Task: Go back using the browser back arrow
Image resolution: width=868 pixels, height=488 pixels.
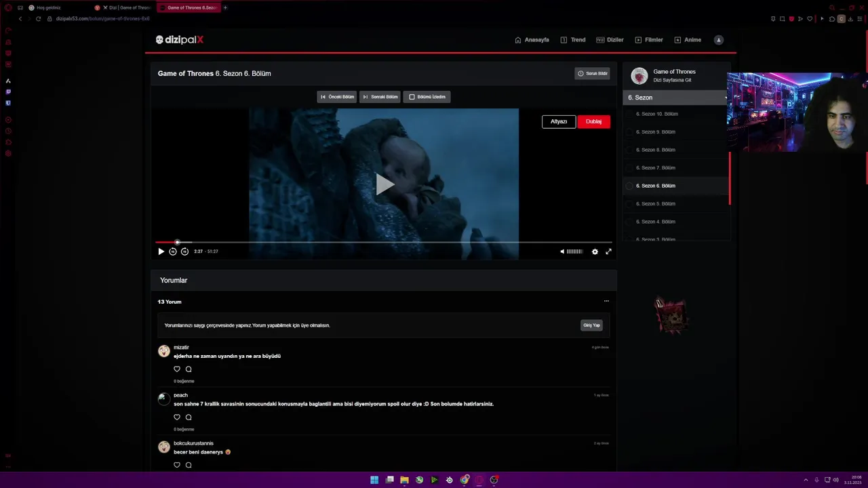Action: pos(20,19)
